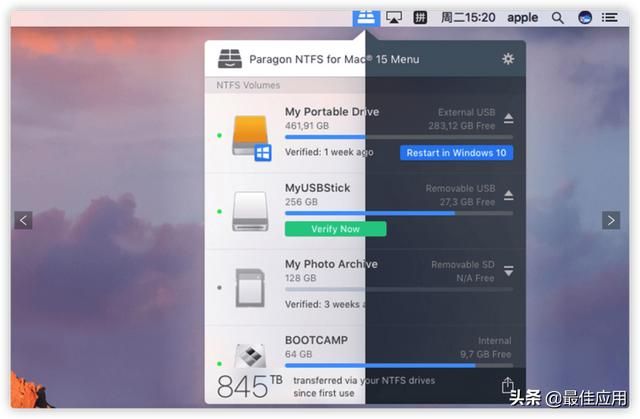Select BOOTCAMP volume name
Viewport: 640px width, 419px height.
click(316, 340)
